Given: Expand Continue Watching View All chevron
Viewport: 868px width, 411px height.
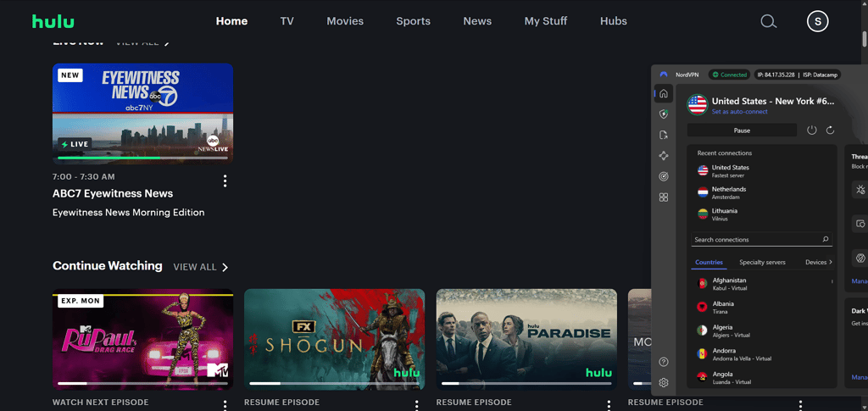Looking at the screenshot, I should click(x=225, y=267).
